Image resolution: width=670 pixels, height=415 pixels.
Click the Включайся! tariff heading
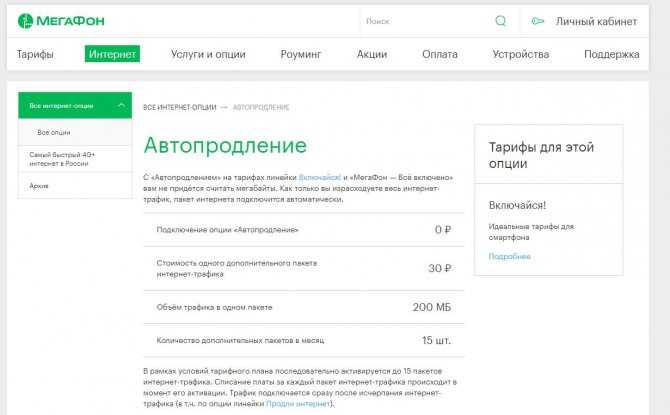pyautogui.click(x=517, y=205)
